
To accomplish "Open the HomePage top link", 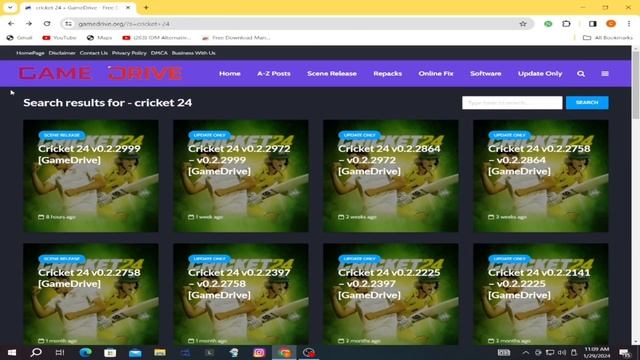I will click(30, 53).
